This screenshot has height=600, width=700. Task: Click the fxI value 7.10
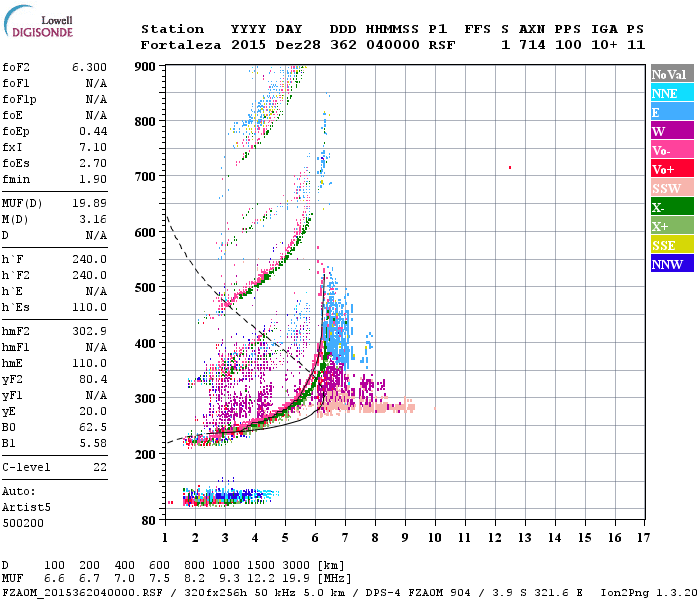pos(93,147)
